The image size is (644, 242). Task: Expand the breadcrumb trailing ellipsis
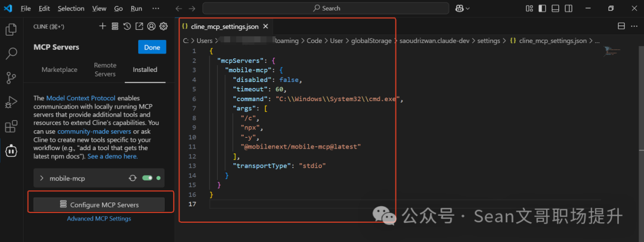pos(597,41)
